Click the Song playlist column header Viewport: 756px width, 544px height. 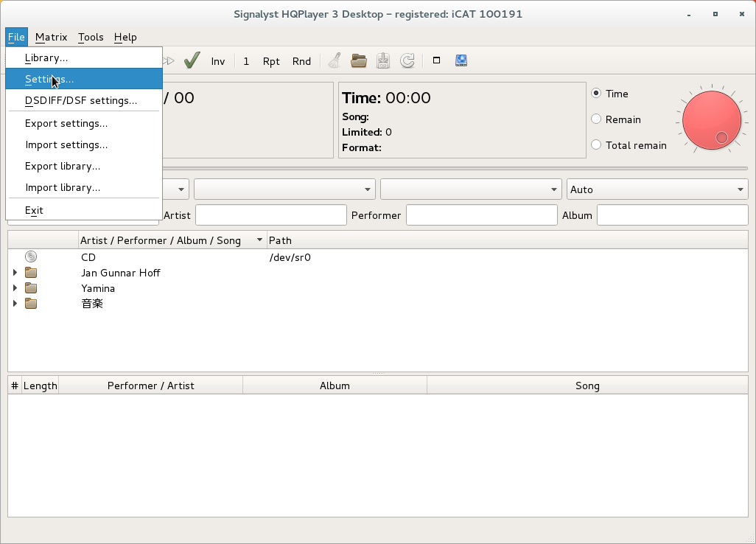pyautogui.click(x=587, y=386)
